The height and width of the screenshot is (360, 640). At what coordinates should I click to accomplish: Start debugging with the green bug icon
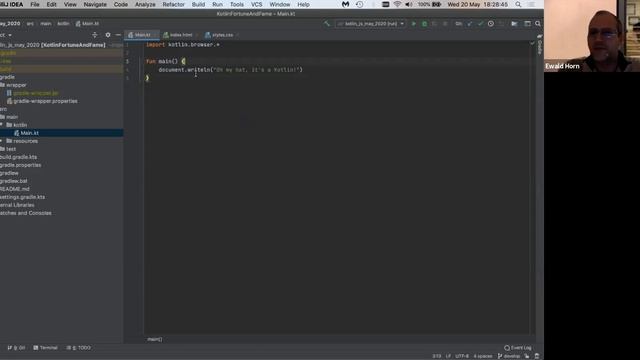coord(424,24)
